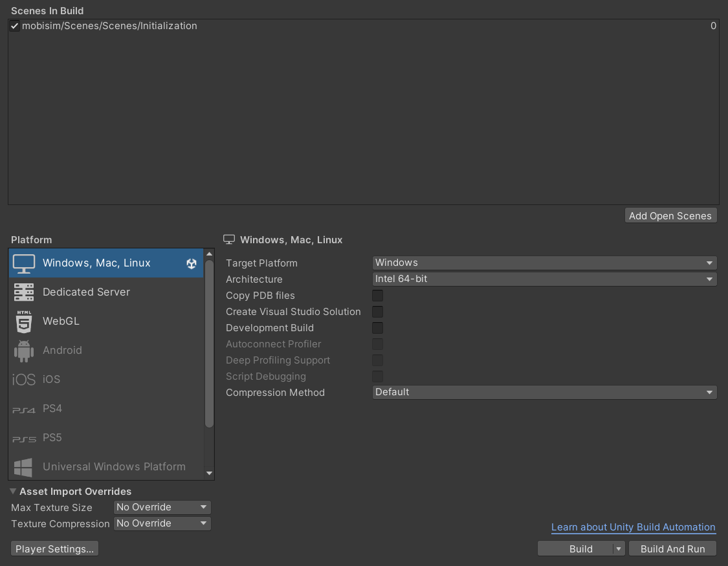This screenshot has height=566, width=728.
Task: Click the Max Texture Size label
Action: pos(52,508)
